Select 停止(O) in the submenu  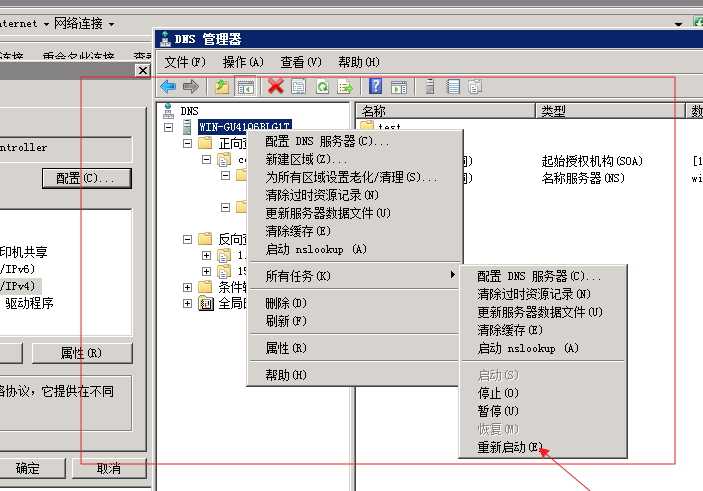point(543,393)
